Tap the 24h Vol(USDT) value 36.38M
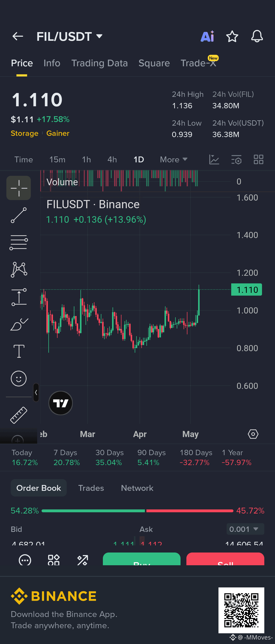Screen dimensions: 275x644 click(x=226, y=135)
